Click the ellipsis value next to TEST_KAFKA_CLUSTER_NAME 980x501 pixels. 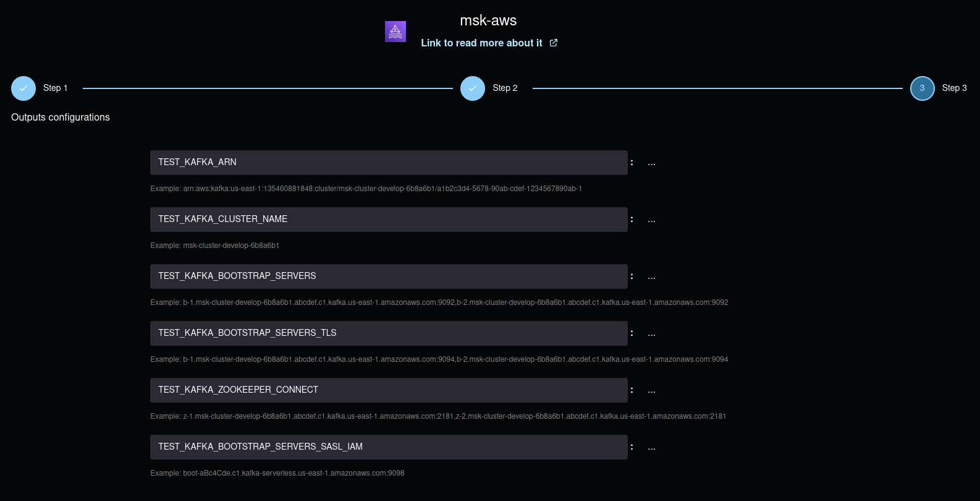click(x=651, y=220)
